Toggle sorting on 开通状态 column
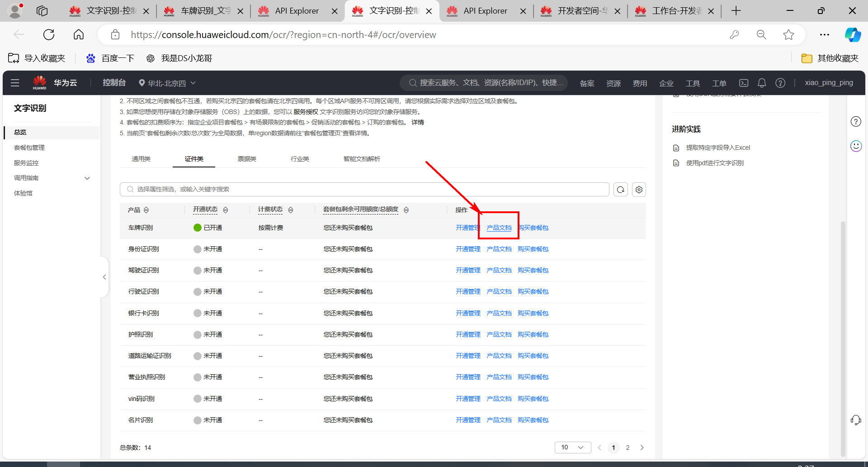868x467 pixels. (x=226, y=210)
